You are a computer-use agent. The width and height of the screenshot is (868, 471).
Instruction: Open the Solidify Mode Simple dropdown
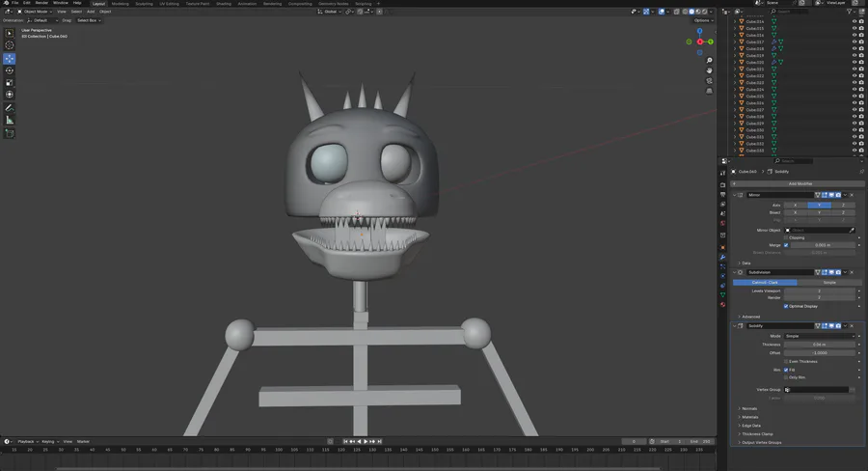point(820,336)
